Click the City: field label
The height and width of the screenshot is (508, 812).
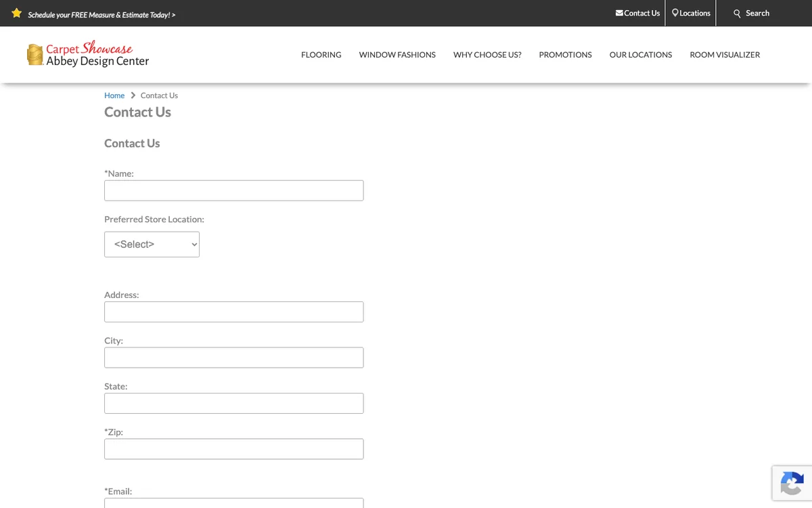114,341
